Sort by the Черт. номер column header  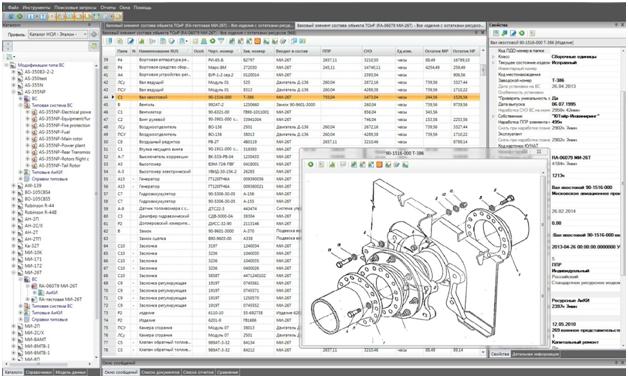(223, 51)
